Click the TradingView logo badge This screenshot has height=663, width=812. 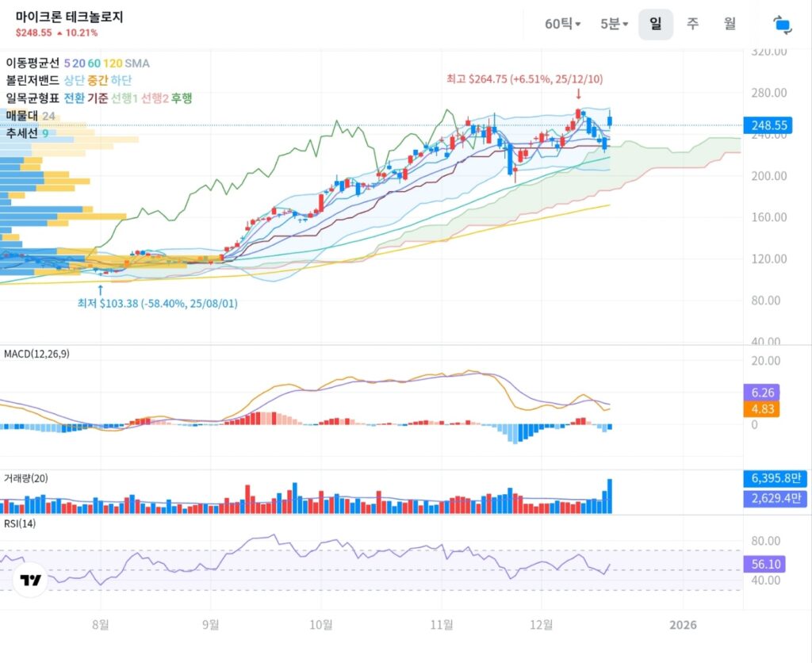[31, 581]
